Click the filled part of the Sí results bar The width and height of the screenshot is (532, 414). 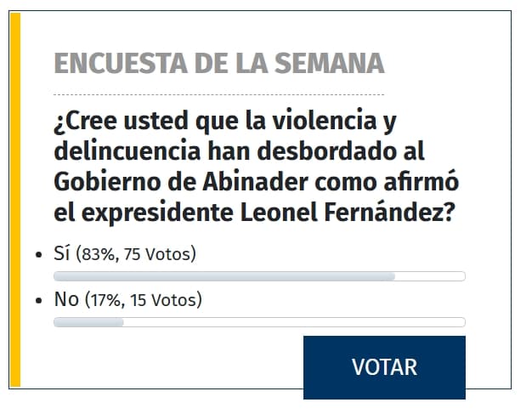224,276
